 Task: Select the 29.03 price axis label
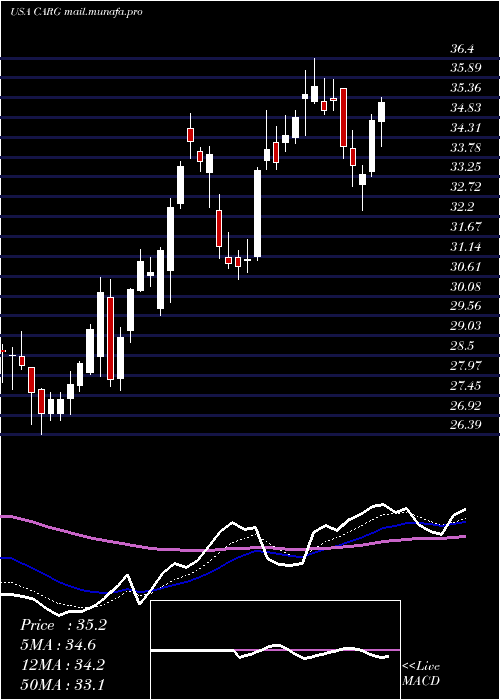pyautogui.click(x=465, y=325)
